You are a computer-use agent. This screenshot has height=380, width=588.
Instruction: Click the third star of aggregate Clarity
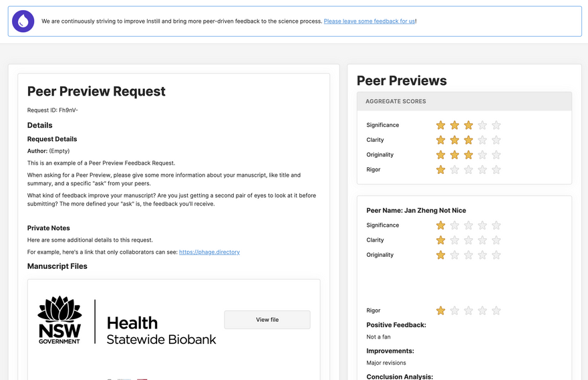click(468, 140)
